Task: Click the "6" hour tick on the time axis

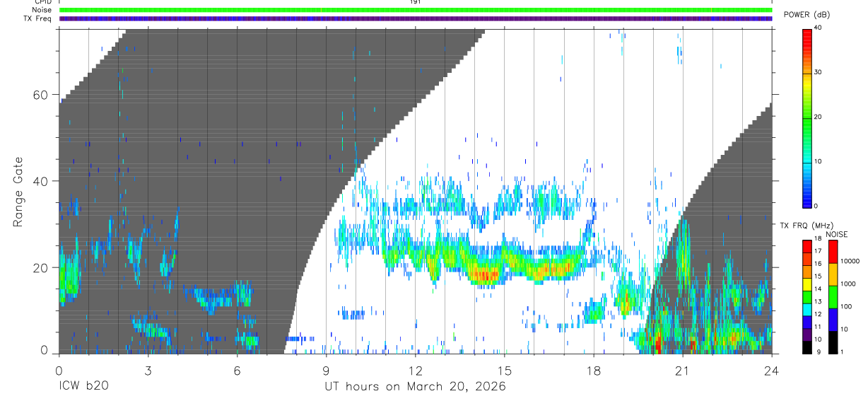Action: [x=237, y=370]
